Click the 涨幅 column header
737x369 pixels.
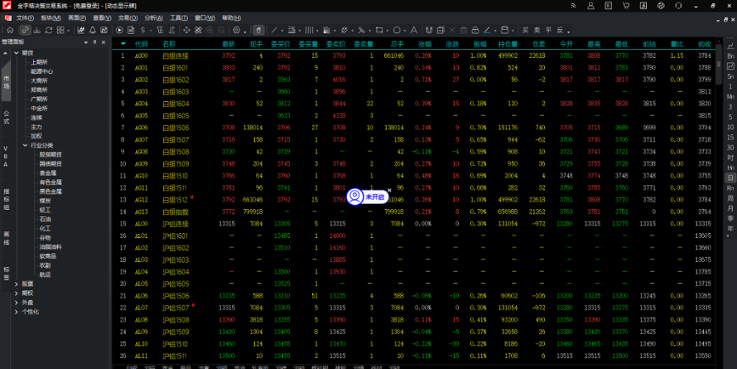tap(425, 44)
